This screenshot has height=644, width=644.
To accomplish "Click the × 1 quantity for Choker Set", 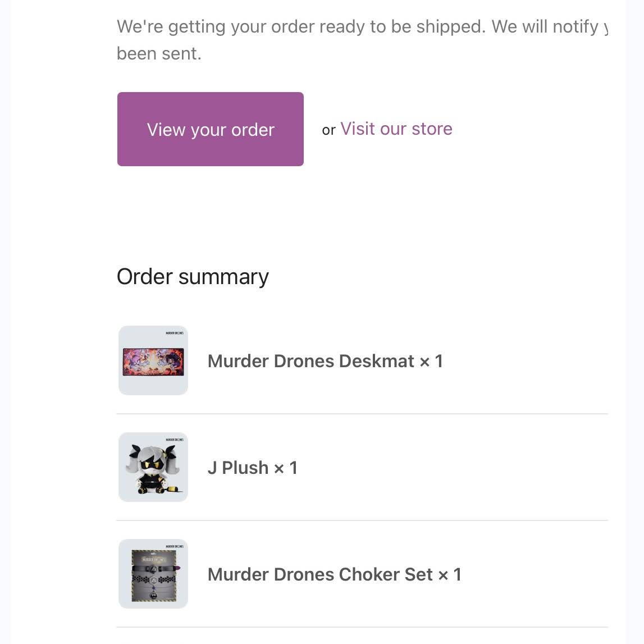I will coord(449,574).
